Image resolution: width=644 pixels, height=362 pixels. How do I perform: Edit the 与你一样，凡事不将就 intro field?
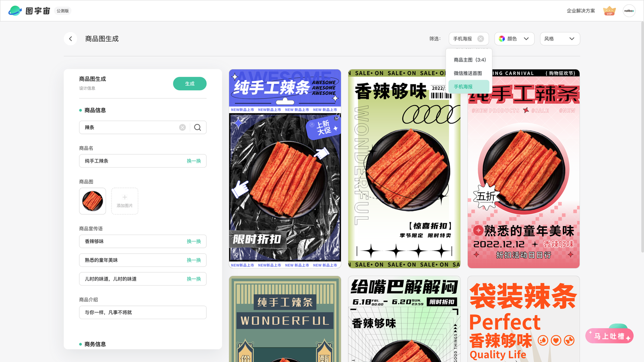pyautogui.click(x=143, y=312)
